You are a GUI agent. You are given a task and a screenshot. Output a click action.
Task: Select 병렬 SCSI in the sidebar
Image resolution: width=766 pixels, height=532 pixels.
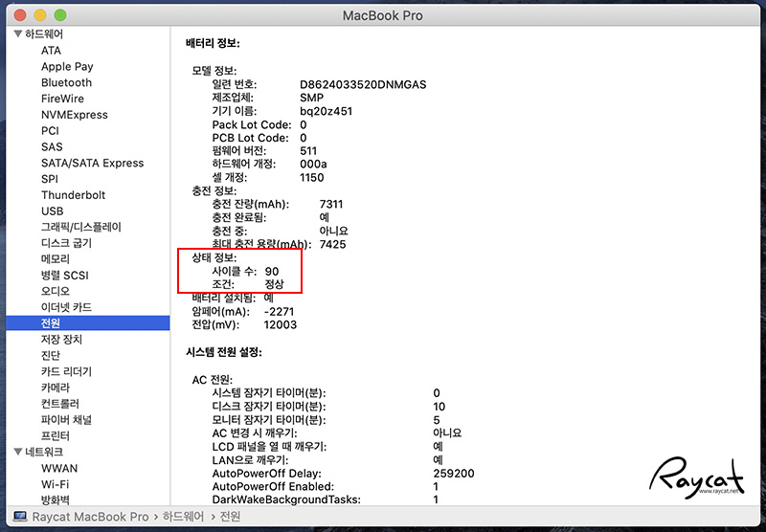(64, 276)
